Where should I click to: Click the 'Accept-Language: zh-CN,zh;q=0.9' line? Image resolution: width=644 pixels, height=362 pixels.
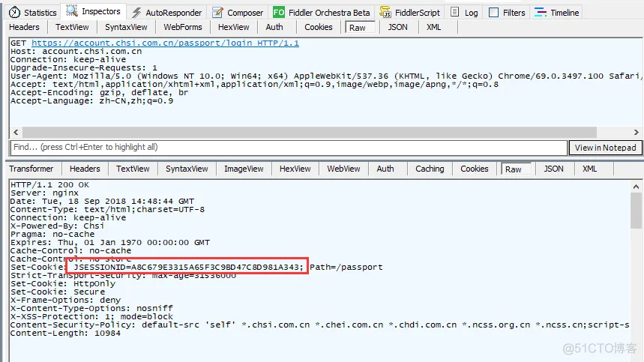[x=91, y=101]
